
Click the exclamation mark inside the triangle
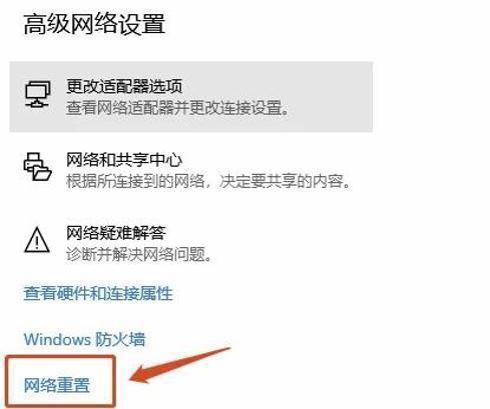pyautogui.click(x=37, y=242)
